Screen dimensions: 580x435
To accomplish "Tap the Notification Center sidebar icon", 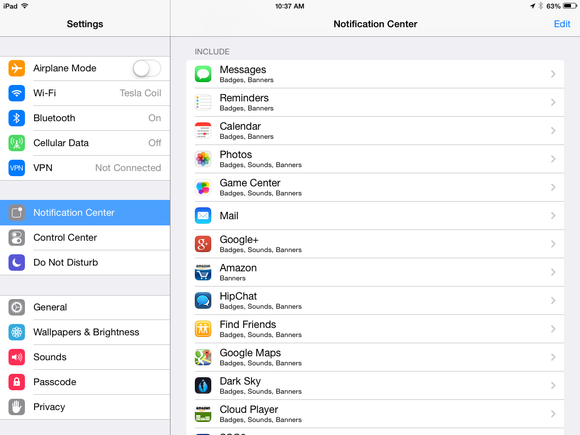I will click(x=17, y=213).
